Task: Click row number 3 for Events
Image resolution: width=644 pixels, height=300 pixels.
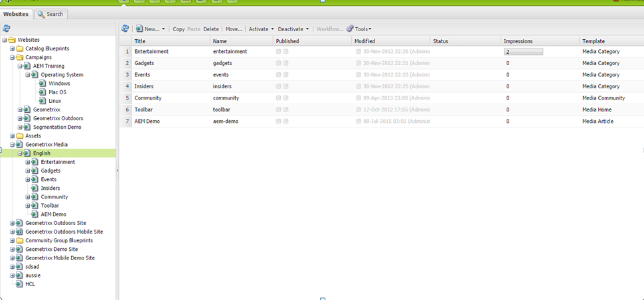Action: coord(127,75)
